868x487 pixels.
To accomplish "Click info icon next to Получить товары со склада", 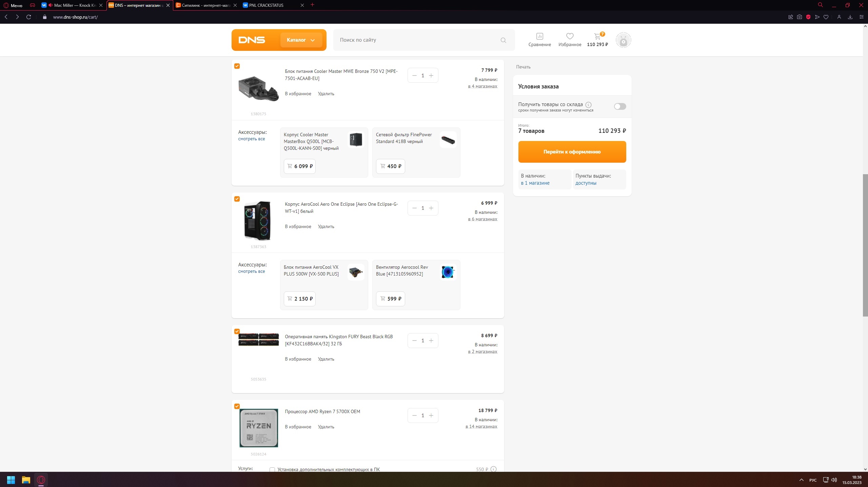I will [588, 105].
